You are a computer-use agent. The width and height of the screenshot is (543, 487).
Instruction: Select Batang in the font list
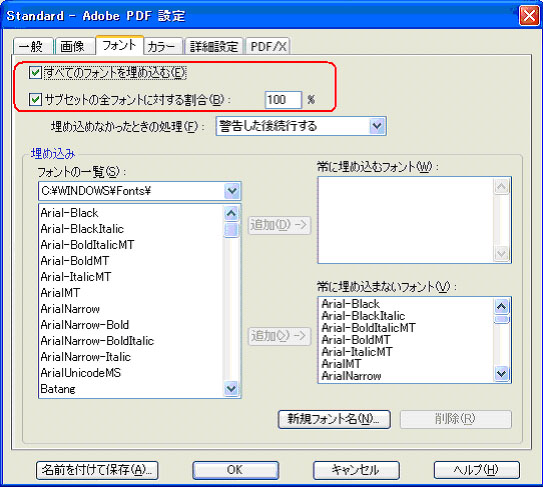58,389
